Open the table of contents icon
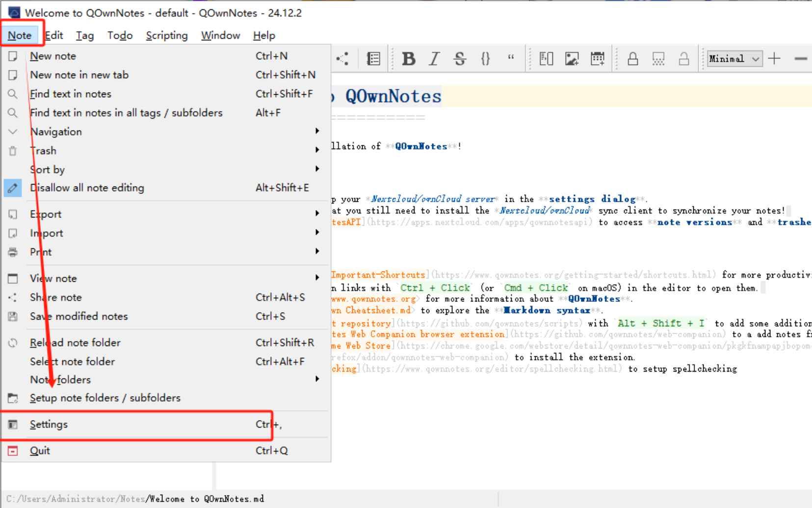Image resolution: width=812 pixels, height=508 pixels. tap(373, 58)
